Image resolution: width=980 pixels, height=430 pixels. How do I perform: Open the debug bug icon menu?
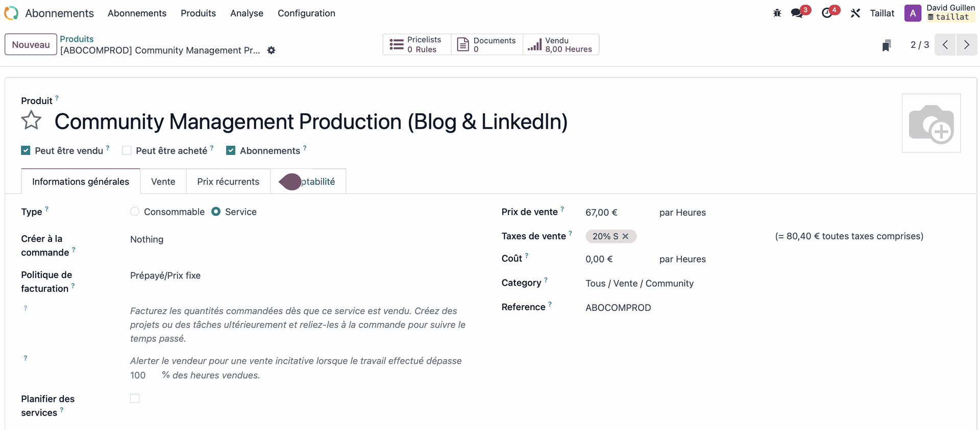point(777,13)
